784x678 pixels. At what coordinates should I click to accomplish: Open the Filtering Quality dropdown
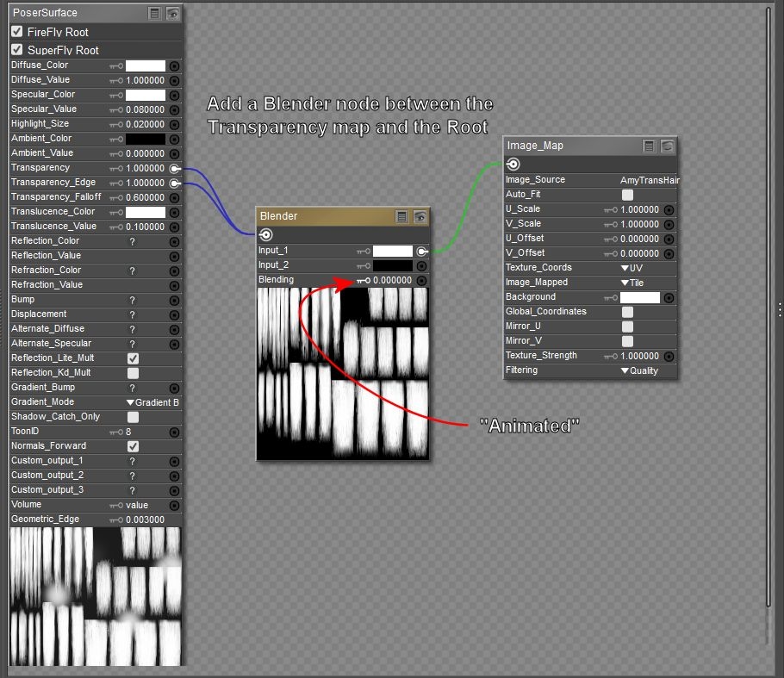[x=638, y=370]
